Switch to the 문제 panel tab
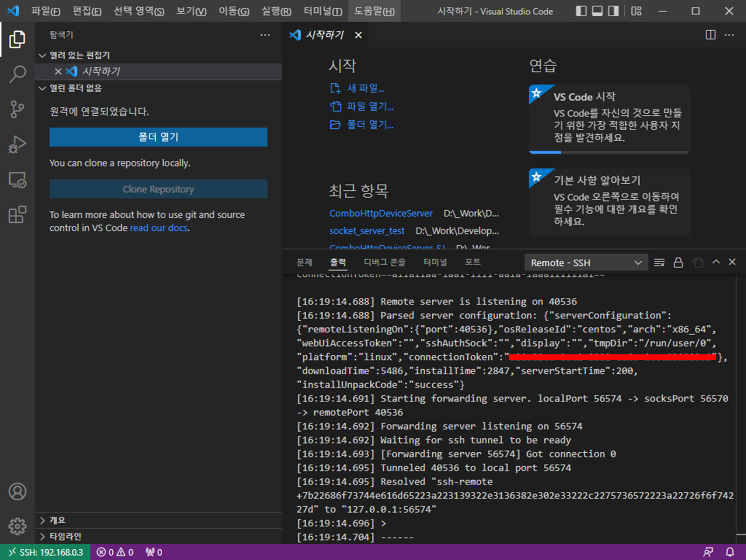This screenshot has height=560, width=746. point(304,262)
